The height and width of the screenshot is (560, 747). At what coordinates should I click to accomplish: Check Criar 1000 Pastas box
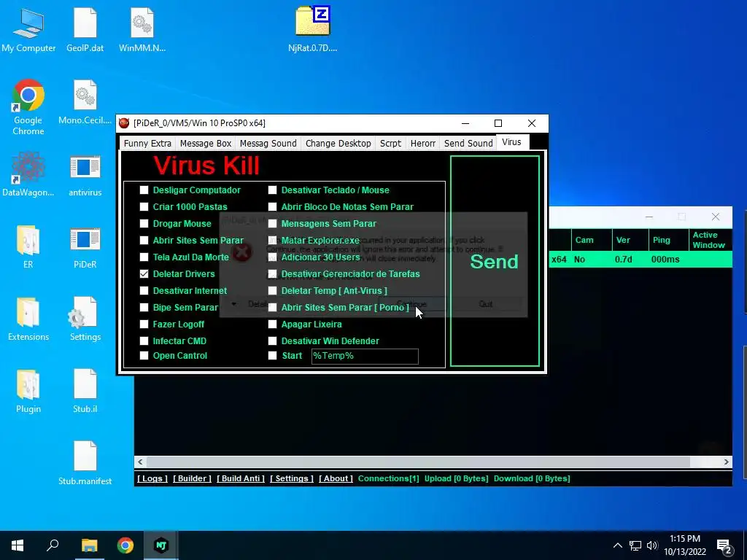[x=144, y=206]
